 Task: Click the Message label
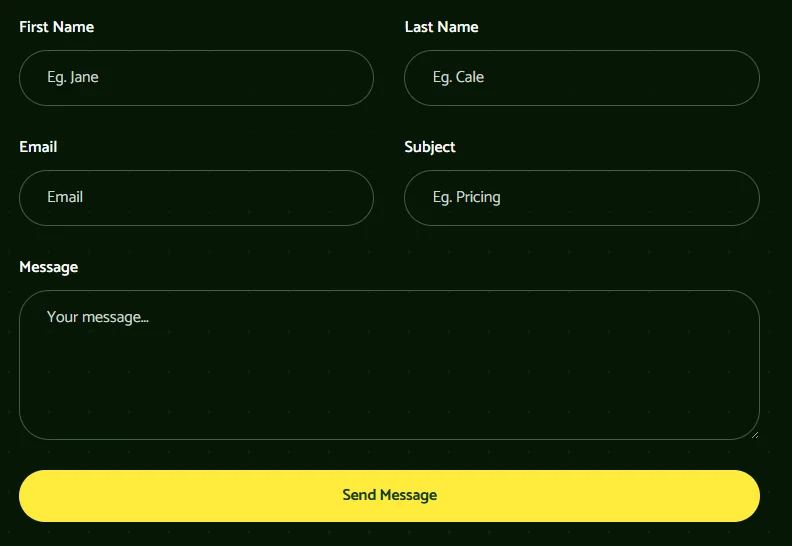[48, 267]
